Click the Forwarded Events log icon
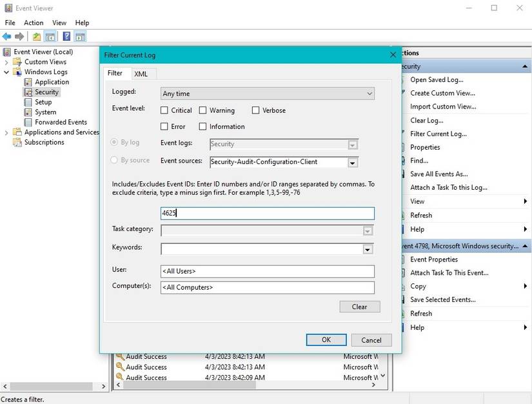Viewport: 532px width, 404px height. pyautogui.click(x=28, y=122)
